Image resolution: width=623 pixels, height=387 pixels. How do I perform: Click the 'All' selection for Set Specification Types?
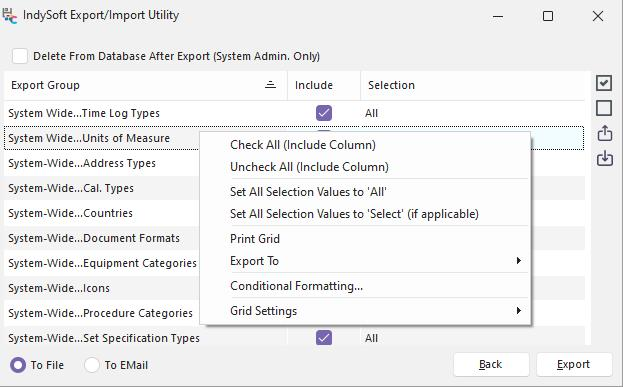371,338
